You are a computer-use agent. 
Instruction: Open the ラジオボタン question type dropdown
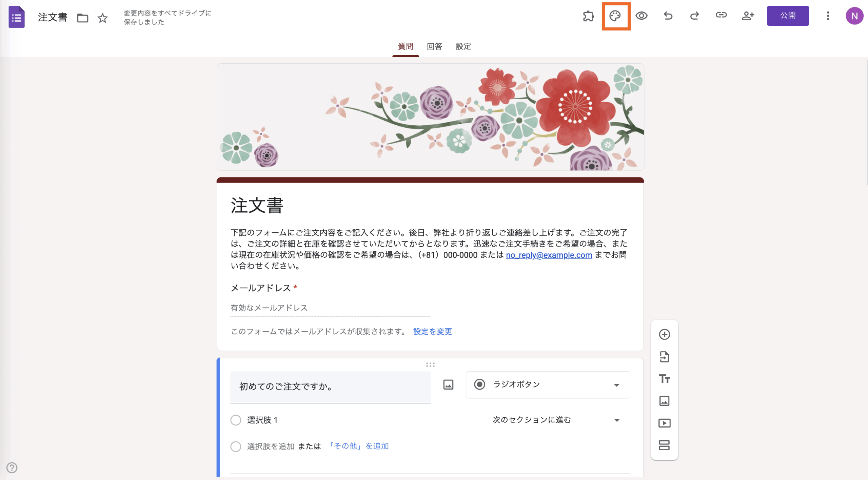click(x=548, y=385)
